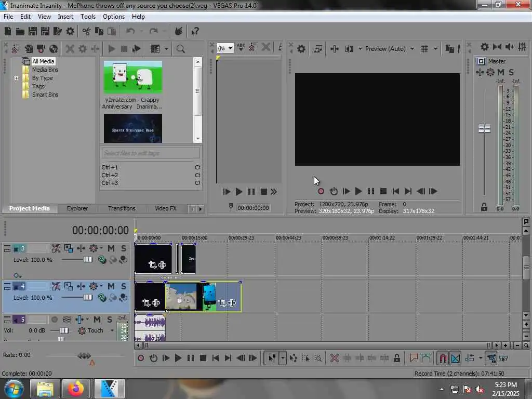The width and height of the screenshot is (532, 399).
Task: Open track 5 Touch automation dropdown
Action: click(x=112, y=330)
